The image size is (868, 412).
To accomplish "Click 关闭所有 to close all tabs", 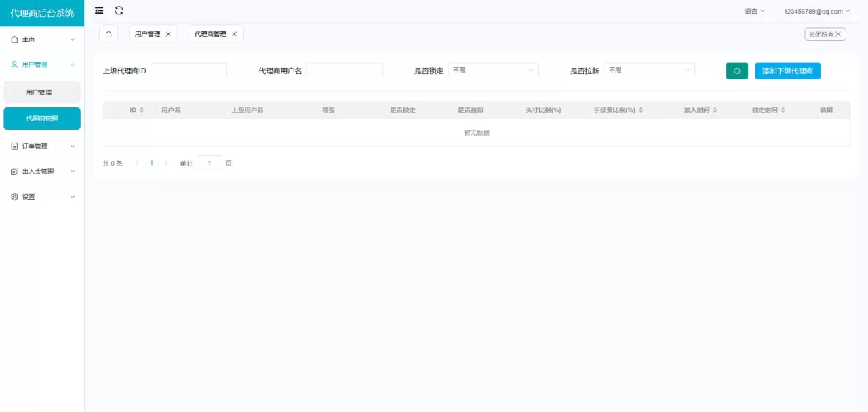I will [825, 33].
